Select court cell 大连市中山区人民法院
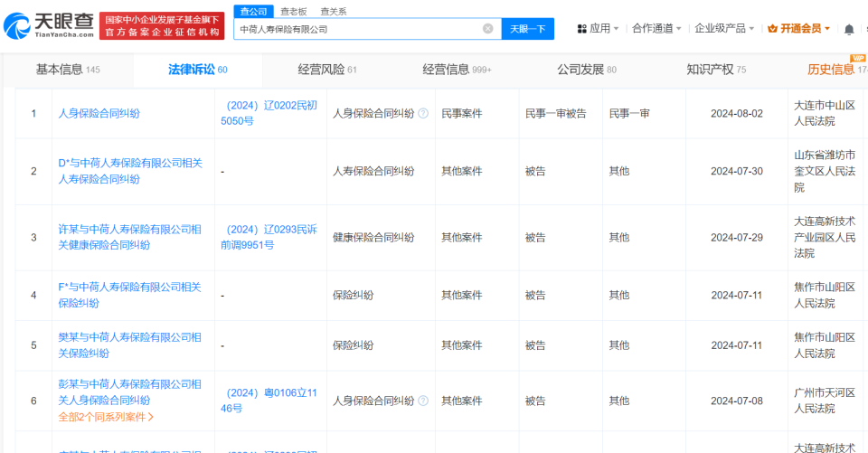 point(825,113)
